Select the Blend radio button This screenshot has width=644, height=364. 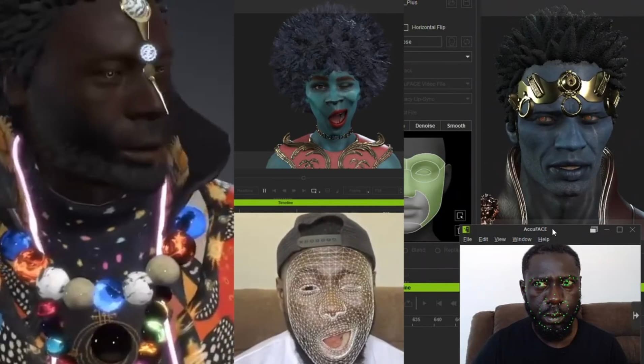point(405,250)
